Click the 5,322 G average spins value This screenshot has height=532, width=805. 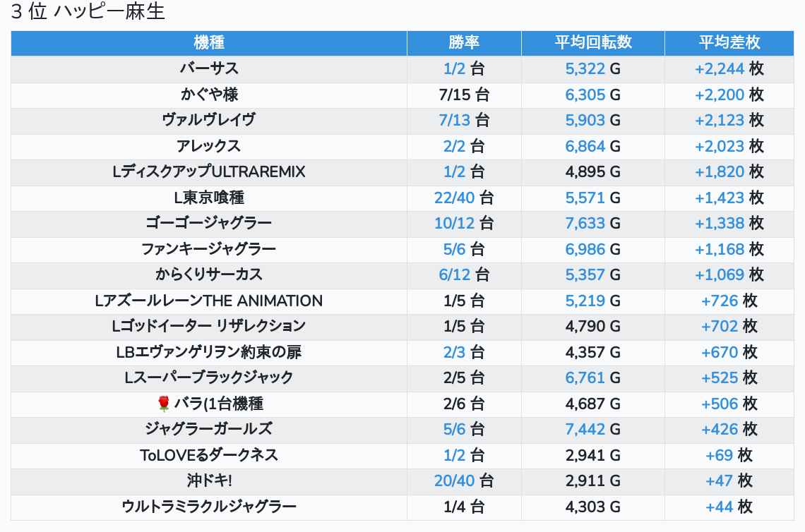[x=593, y=68]
